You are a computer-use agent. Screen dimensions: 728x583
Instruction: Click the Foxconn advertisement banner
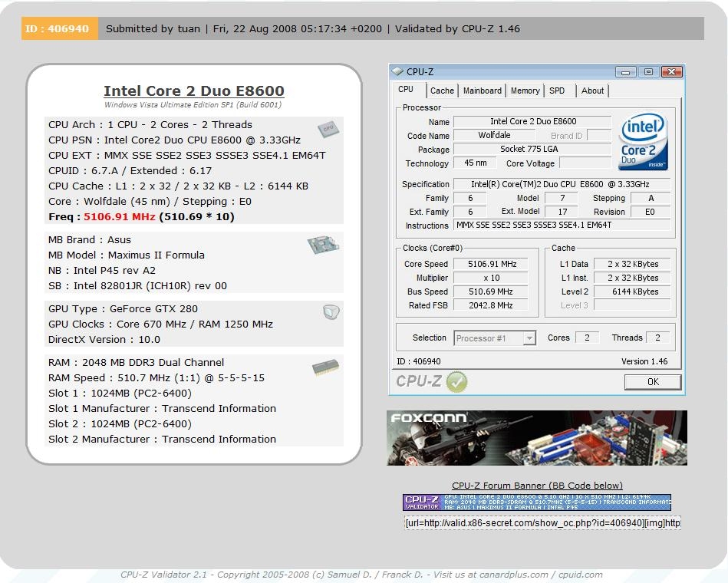tap(537, 438)
